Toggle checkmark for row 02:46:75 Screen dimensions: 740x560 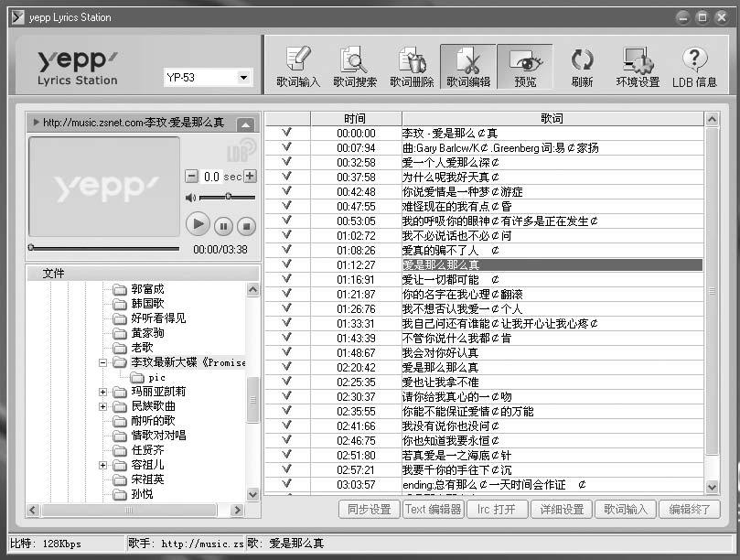[286, 440]
